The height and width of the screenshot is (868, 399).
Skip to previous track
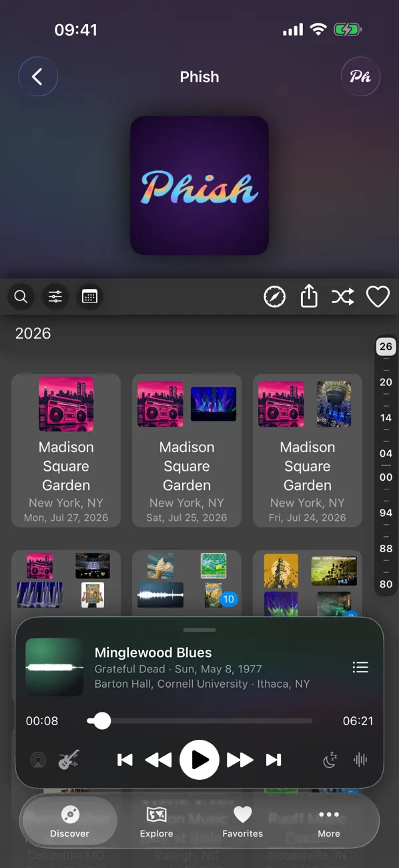pos(125,760)
